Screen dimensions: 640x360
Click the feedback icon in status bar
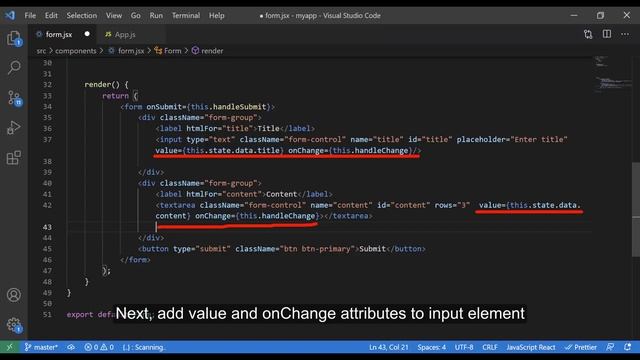(610, 347)
